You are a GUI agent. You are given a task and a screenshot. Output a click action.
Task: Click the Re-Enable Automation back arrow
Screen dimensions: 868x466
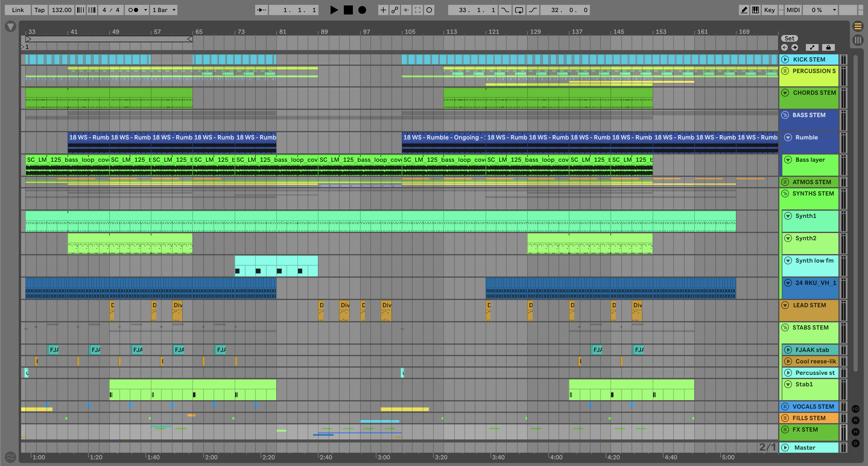point(406,10)
